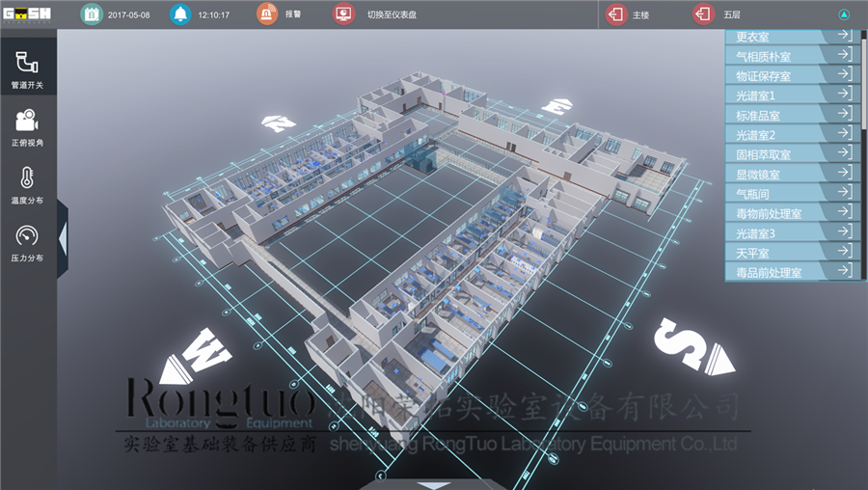Collapse the room list with up-arrow
The height and width of the screenshot is (490, 868).
(x=844, y=14)
